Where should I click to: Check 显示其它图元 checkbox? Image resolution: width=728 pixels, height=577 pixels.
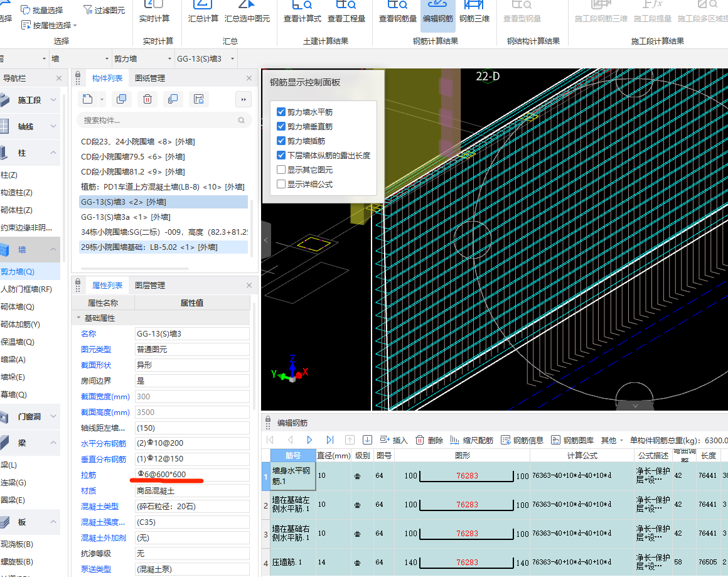pos(281,170)
